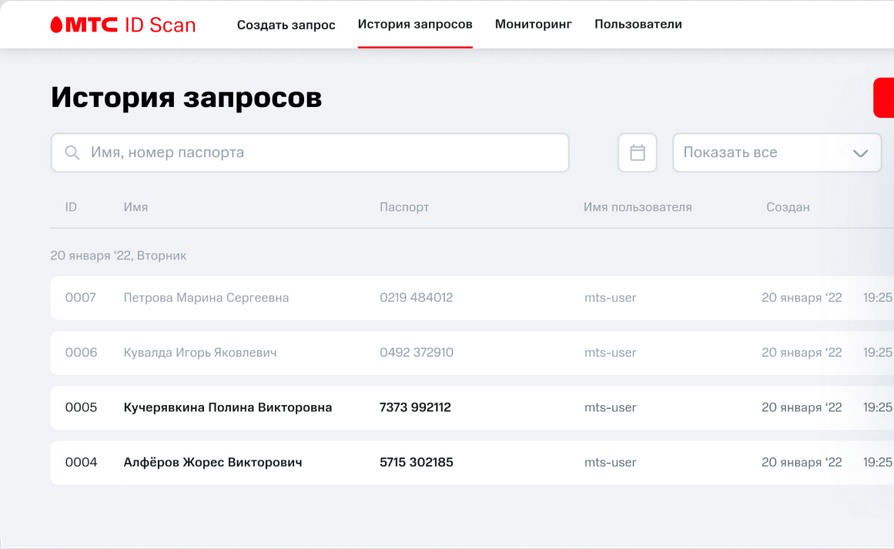Click passport number '0492 372910'
The image size is (894, 549).
[x=417, y=352]
